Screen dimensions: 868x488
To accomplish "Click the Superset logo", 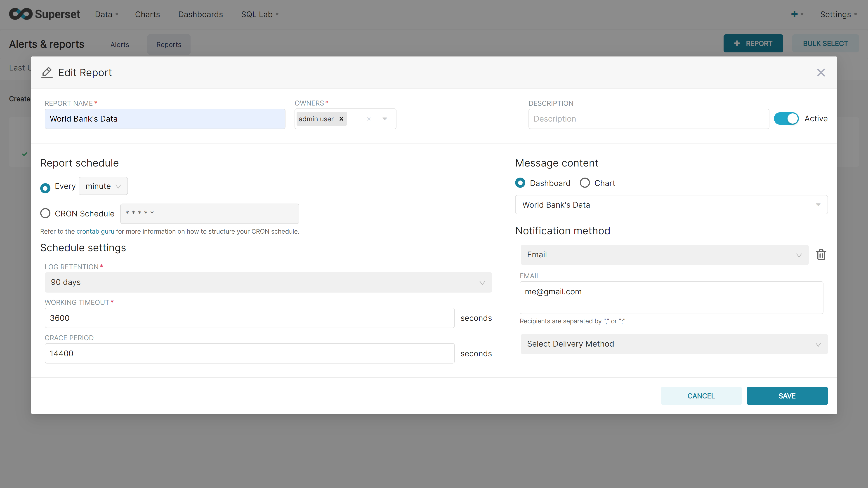I will 45,14.
